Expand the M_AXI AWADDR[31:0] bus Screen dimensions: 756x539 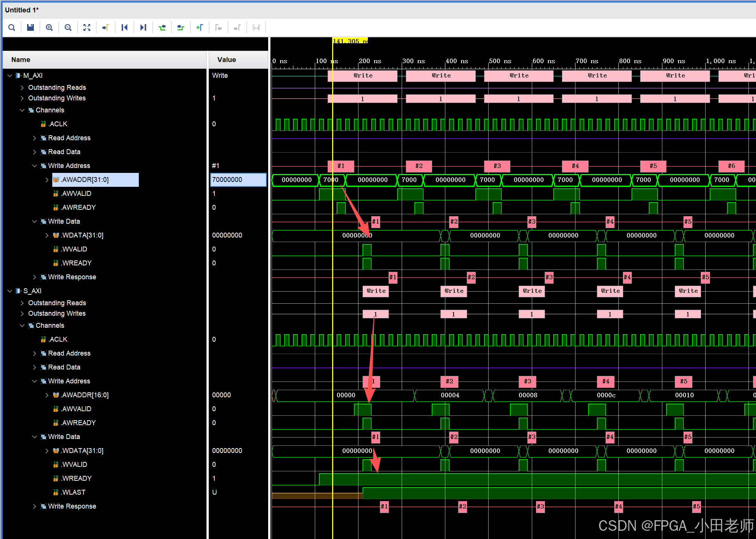point(47,180)
